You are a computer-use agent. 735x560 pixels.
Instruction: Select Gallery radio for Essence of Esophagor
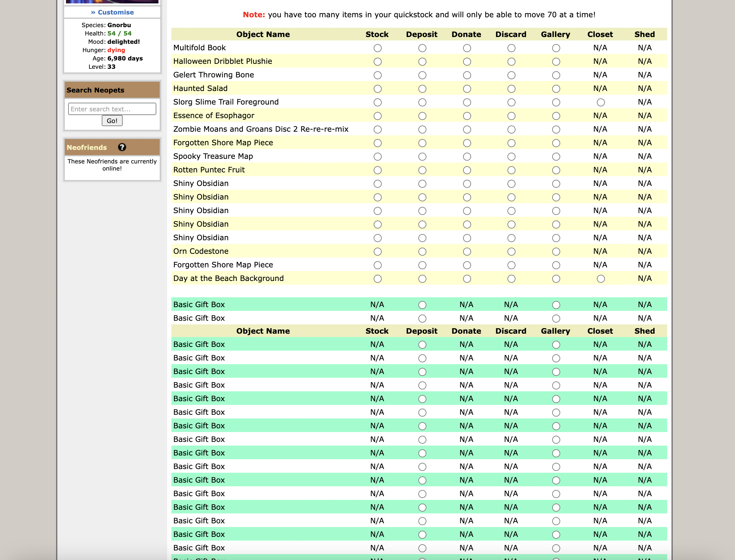[x=556, y=116]
